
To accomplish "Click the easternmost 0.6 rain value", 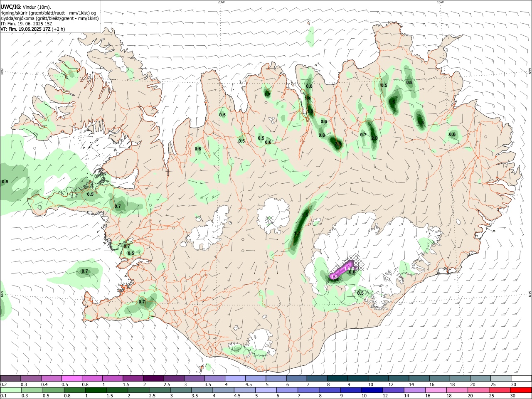I will pos(452,134).
